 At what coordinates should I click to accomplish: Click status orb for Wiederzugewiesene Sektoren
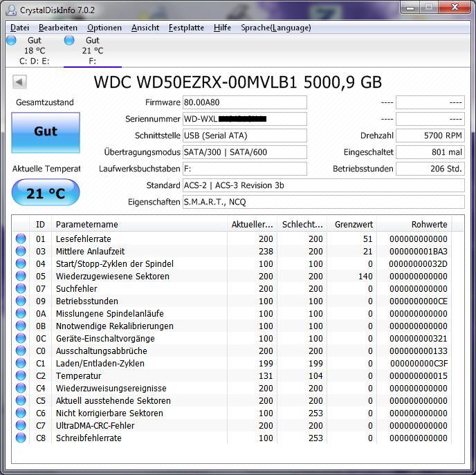tap(21, 276)
